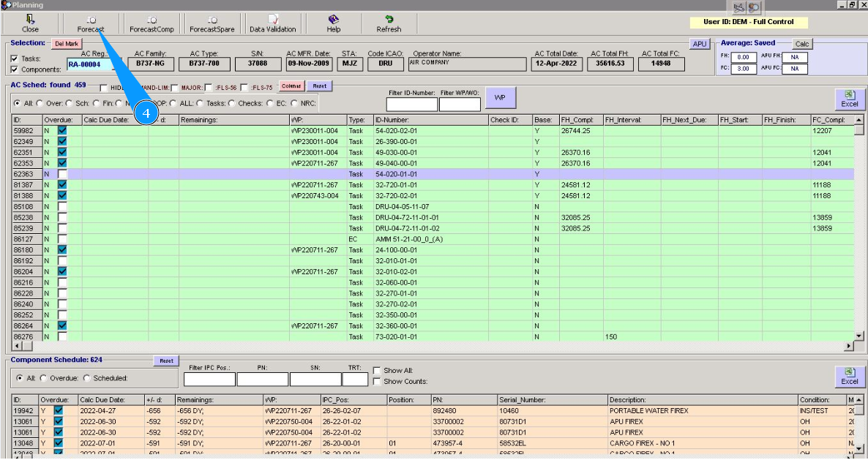Sort by the Calc Due Date column header
868x460 pixels.
tap(106, 120)
